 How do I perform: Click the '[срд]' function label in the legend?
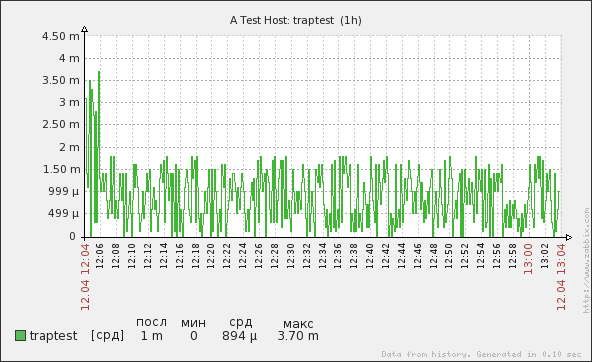pos(107,335)
